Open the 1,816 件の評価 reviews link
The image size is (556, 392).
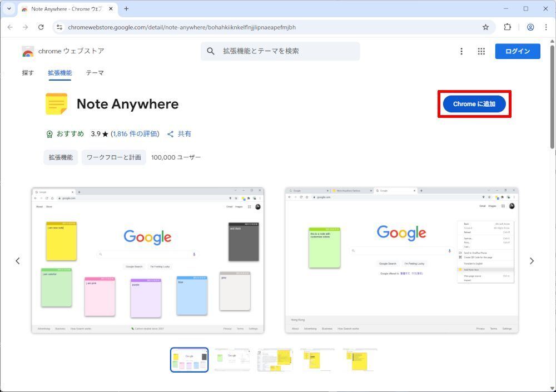[x=135, y=134]
